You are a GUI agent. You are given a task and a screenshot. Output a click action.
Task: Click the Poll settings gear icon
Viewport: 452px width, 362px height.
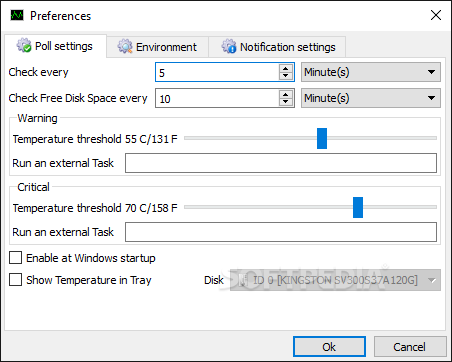click(x=24, y=45)
